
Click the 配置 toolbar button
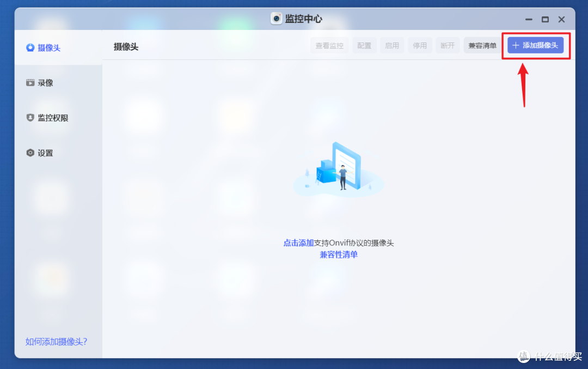(x=364, y=45)
